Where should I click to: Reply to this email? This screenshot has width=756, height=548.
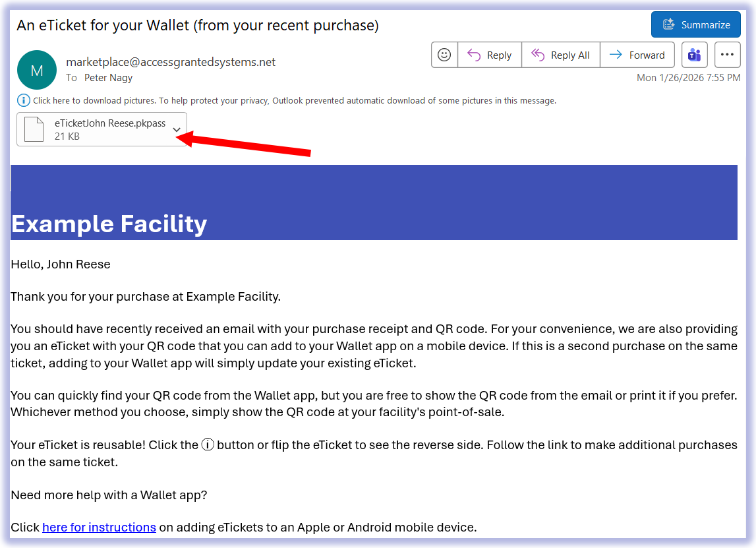click(489, 55)
